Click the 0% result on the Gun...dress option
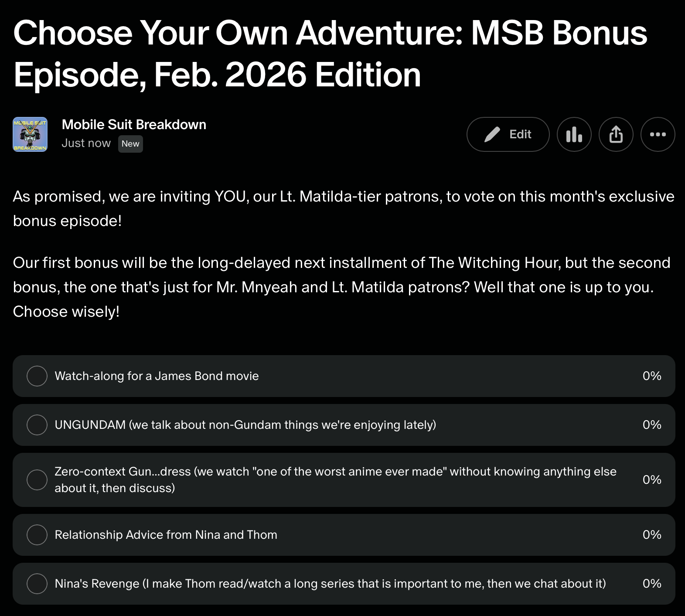The width and height of the screenshot is (685, 616). click(x=651, y=480)
